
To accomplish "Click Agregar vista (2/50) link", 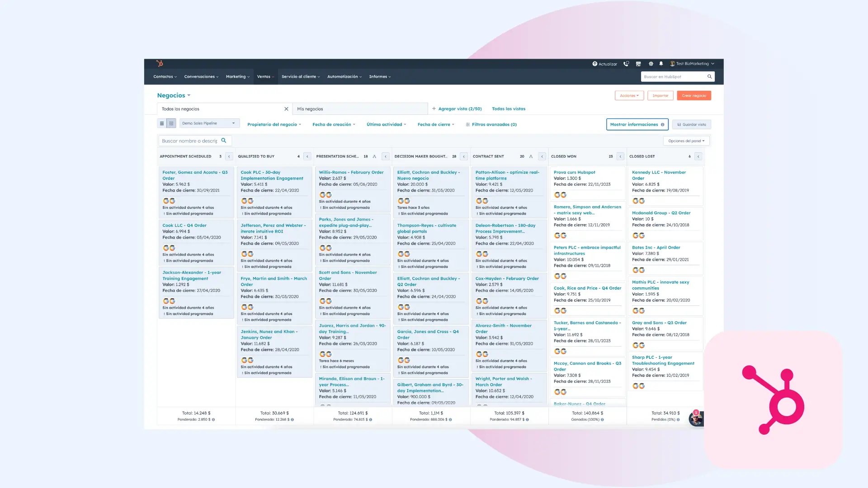I will pos(457,109).
